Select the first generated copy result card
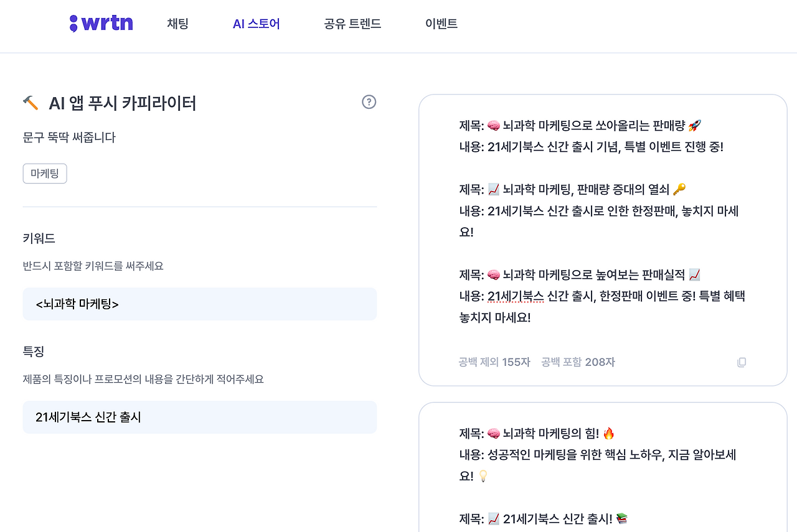The height and width of the screenshot is (532, 797). coord(603,240)
